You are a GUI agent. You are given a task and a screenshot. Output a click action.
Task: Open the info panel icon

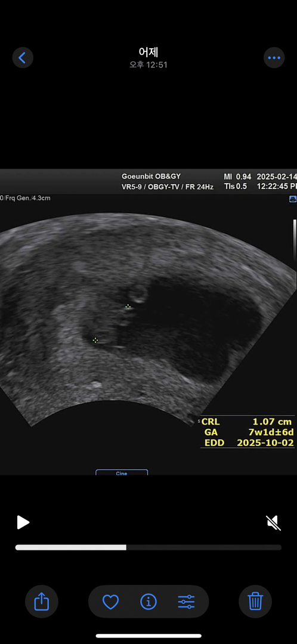pos(148,602)
